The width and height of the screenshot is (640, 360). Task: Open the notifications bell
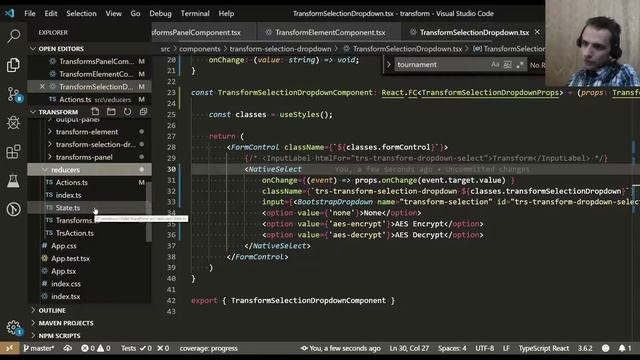tap(624, 348)
